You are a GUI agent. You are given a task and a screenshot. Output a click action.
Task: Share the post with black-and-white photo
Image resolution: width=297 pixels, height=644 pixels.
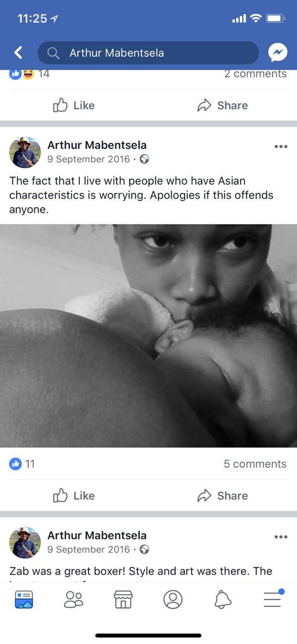(223, 496)
